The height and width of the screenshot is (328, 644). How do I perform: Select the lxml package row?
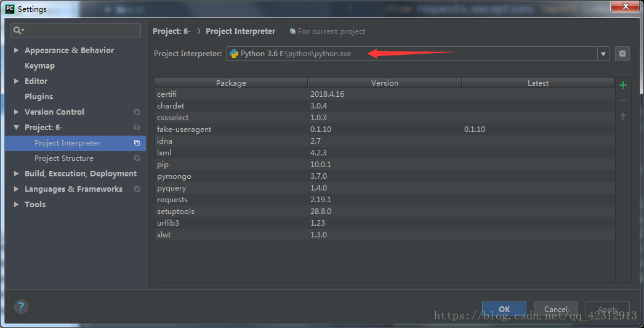(x=384, y=153)
